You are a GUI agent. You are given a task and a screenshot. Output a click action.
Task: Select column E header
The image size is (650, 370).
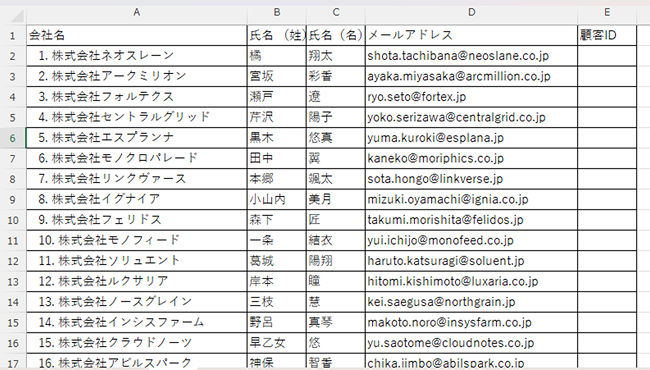[607, 12]
